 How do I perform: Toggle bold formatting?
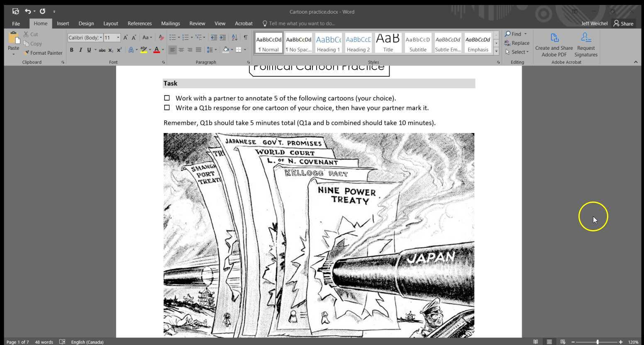71,50
